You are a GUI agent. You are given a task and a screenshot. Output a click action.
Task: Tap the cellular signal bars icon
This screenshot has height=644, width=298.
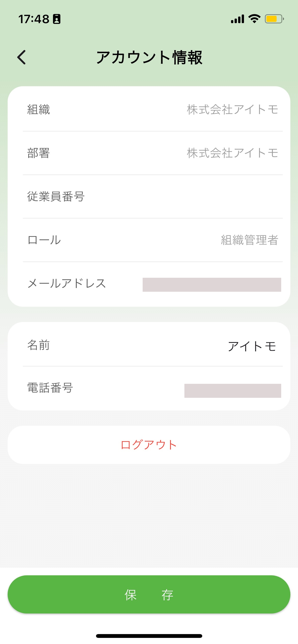point(237,19)
